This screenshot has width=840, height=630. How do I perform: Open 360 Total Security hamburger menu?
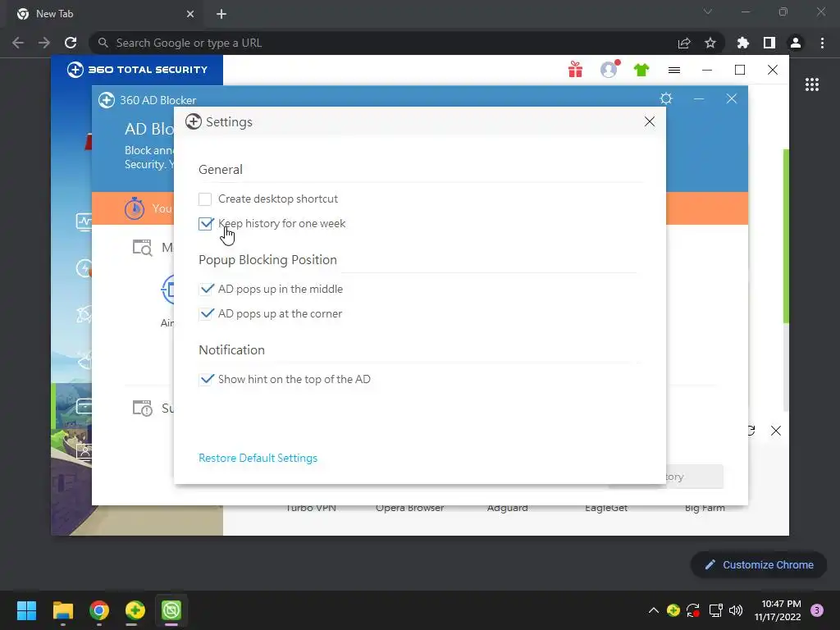674,70
